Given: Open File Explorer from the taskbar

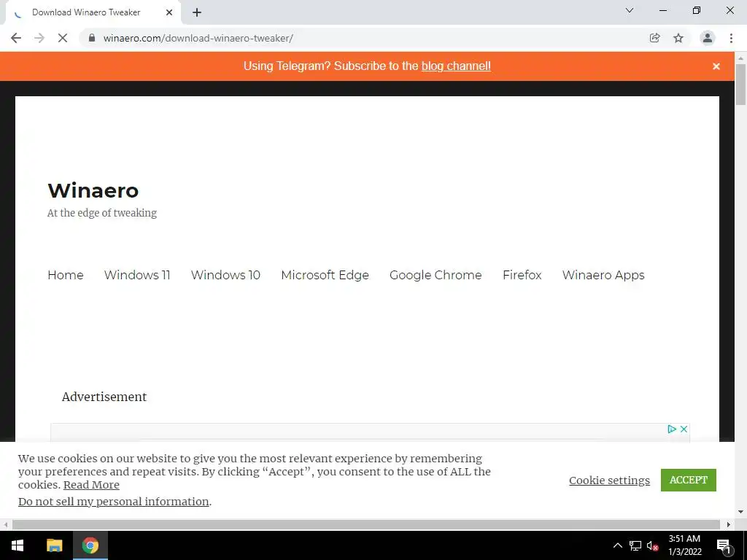Looking at the screenshot, I should tap(54, 545).
